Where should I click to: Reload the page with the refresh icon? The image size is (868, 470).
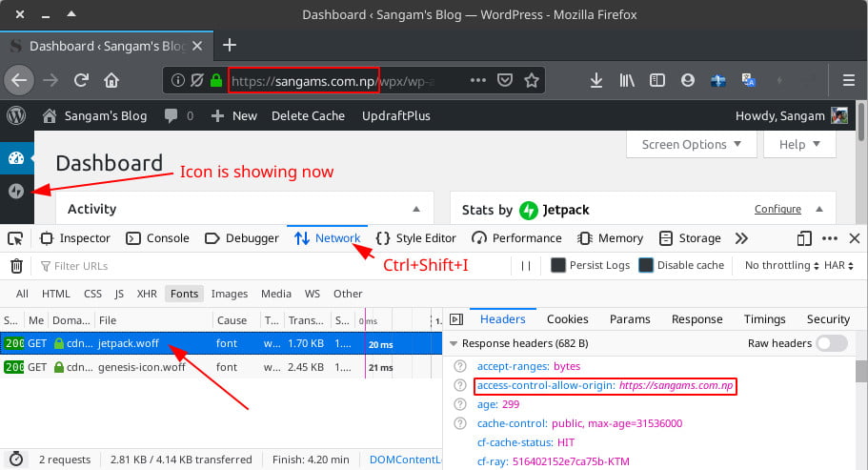pyautogui.click(x=81, y=81)
